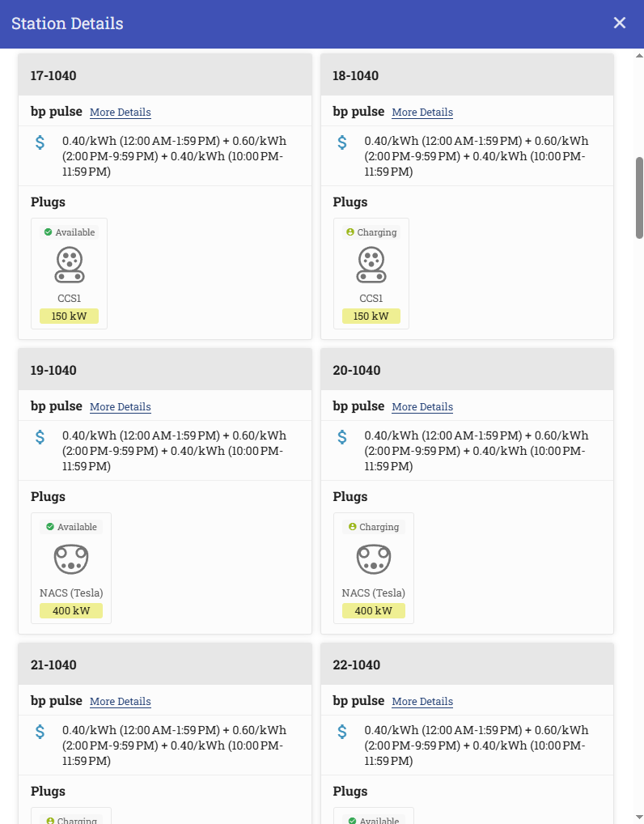
Task: Click the green Available status icon in 19-1040
Action: coord(49,527)
